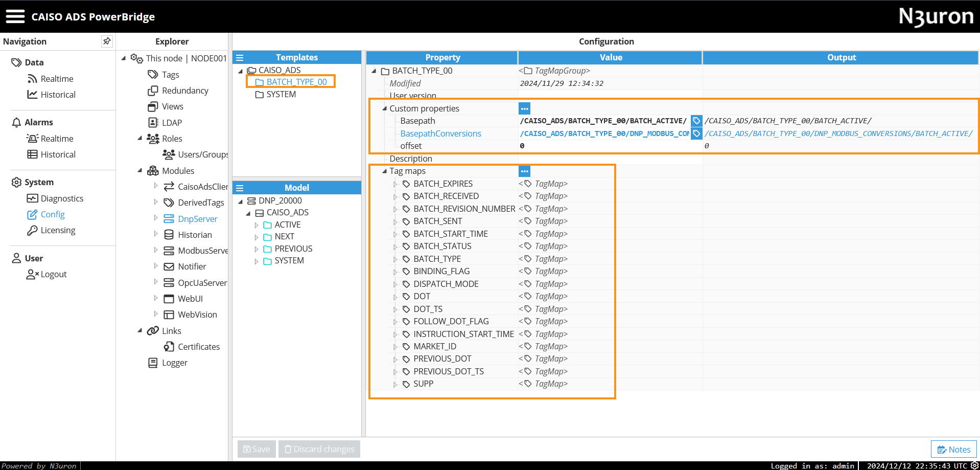Click the Alarms Historical table icon
Viewport: 980px width, 470px height.
(x=32, y=154)
